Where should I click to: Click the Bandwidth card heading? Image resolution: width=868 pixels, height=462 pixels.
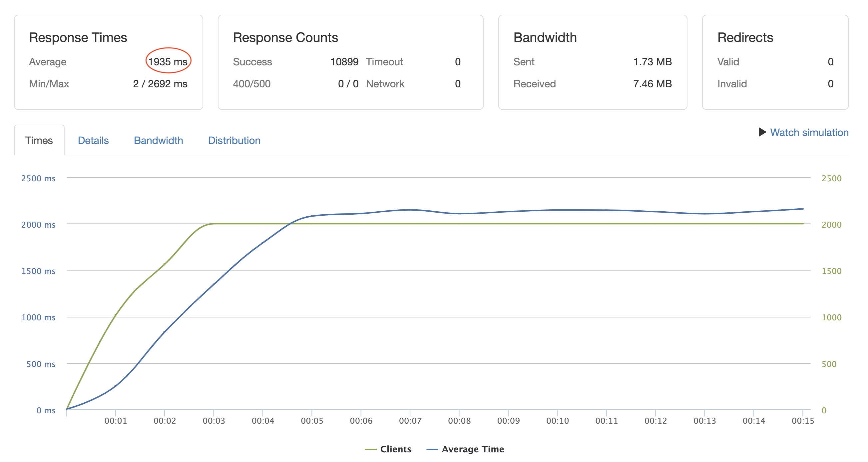pos(545,37)
